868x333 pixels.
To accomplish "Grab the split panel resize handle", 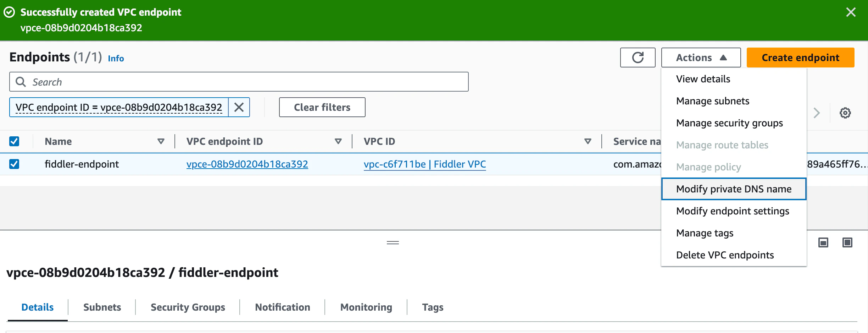I will point(393,242).
